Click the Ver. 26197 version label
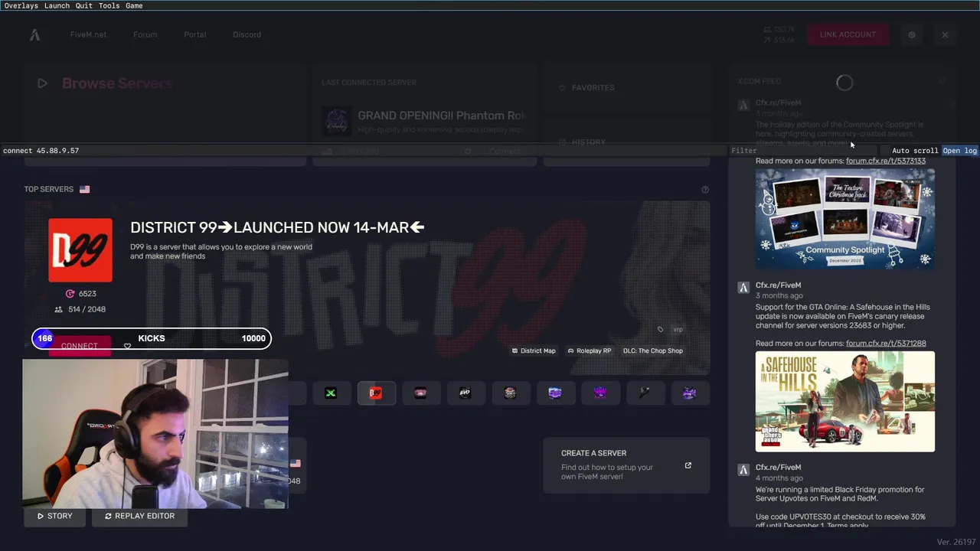Screen dimensions: 980x551 956,542
